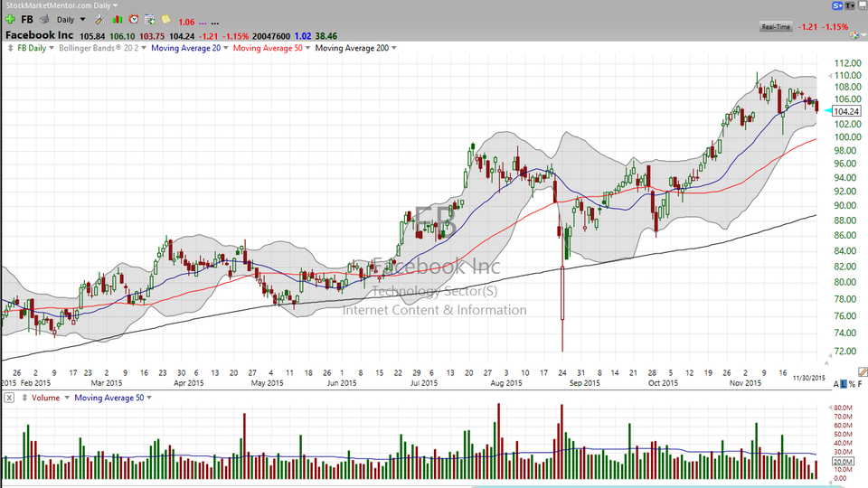Click the 105.84 open price value

pos(92,36)
